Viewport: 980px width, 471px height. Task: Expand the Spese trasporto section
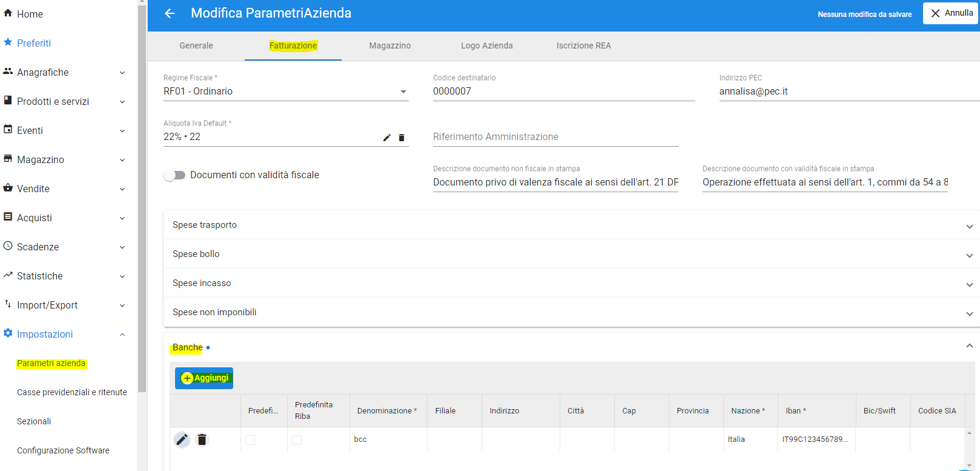[x=572, y=225]
